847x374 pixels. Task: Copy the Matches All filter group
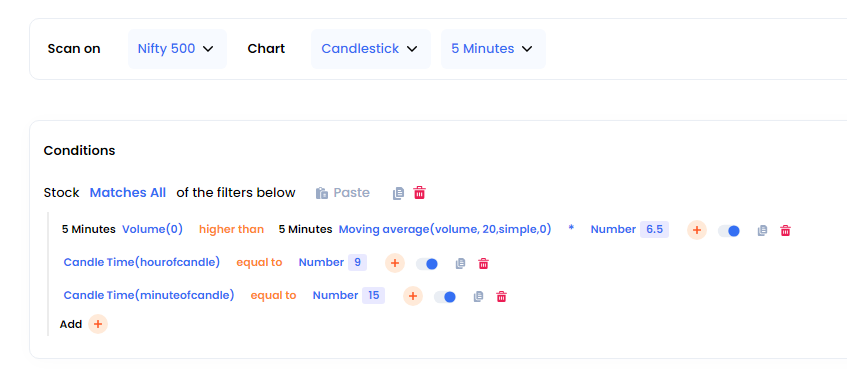pyautogui.click(x=398, y=193)
